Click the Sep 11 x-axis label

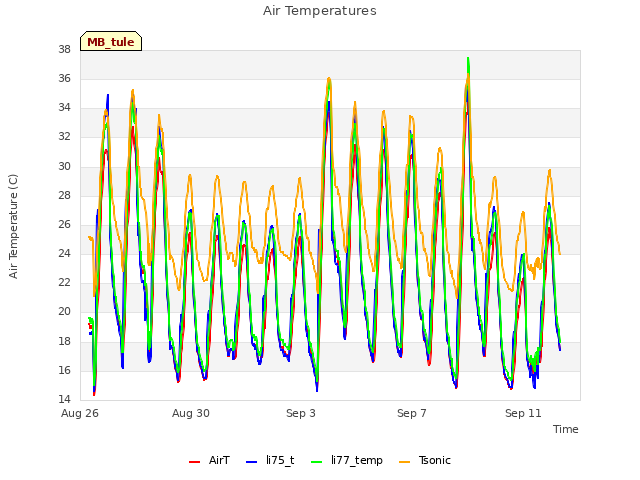click(523, 413)
